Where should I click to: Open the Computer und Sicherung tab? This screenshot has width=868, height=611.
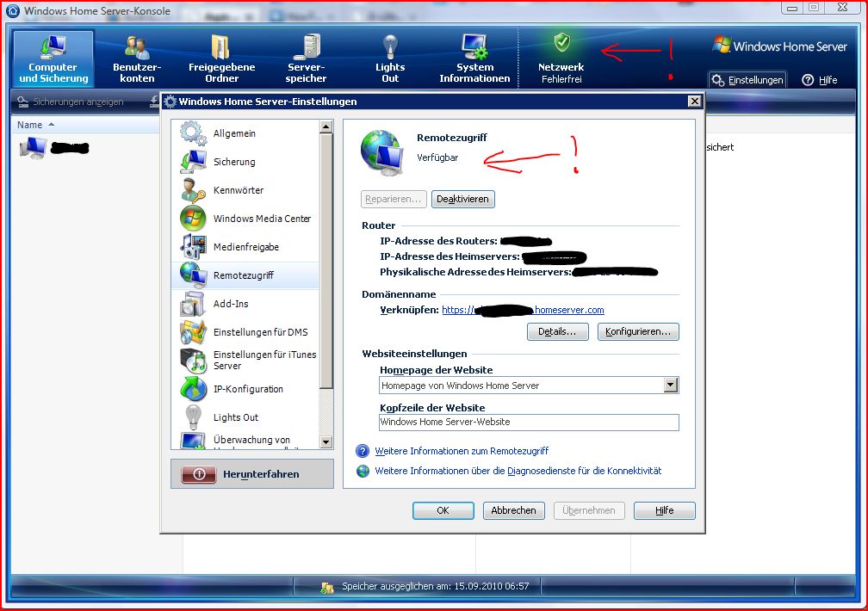[x=53, y=59]
